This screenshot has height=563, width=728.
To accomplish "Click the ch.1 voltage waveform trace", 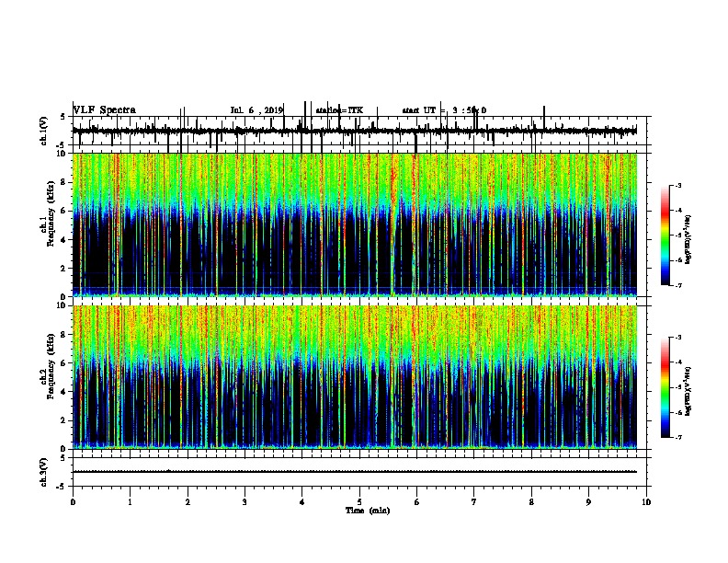I will 354,132.
